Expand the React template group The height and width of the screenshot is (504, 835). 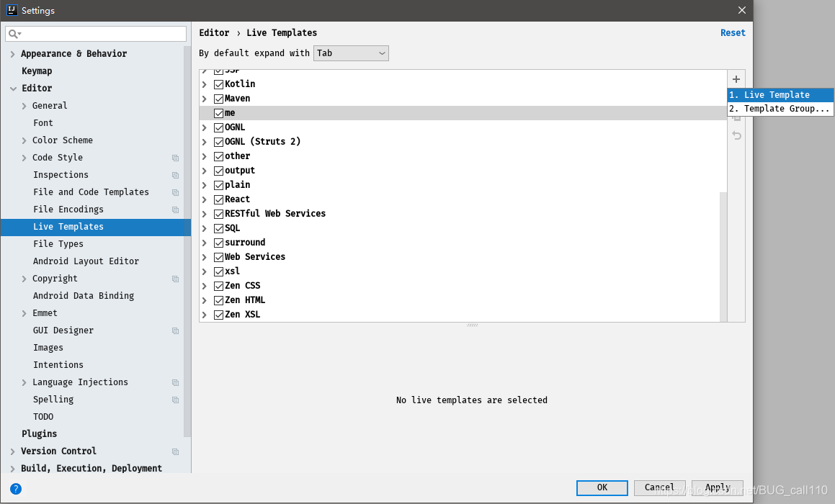[204, 199]
